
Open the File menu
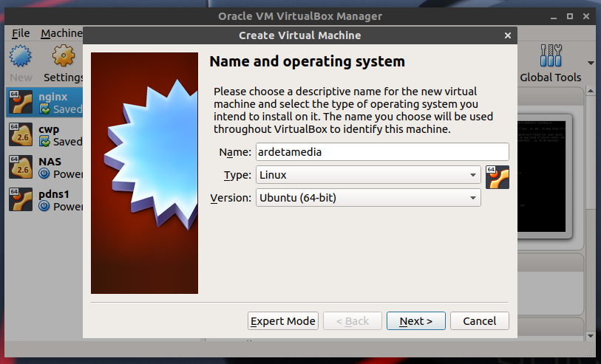click(x=21, y=33)
